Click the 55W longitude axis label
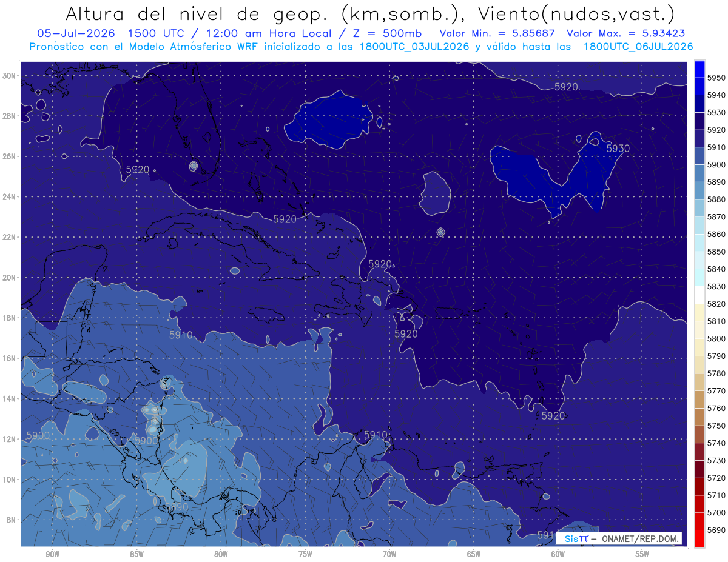 (642, 554)
